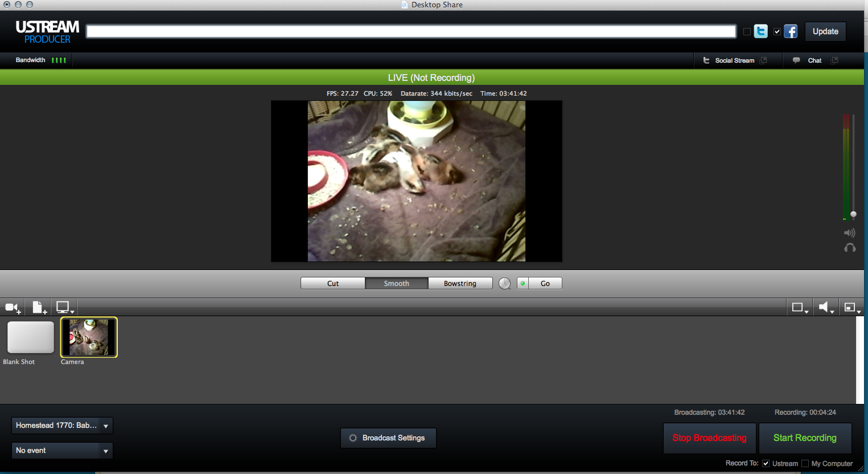868x474 pixels.
Task: Enable the Twitter posting checkbox
Action: 747,32
